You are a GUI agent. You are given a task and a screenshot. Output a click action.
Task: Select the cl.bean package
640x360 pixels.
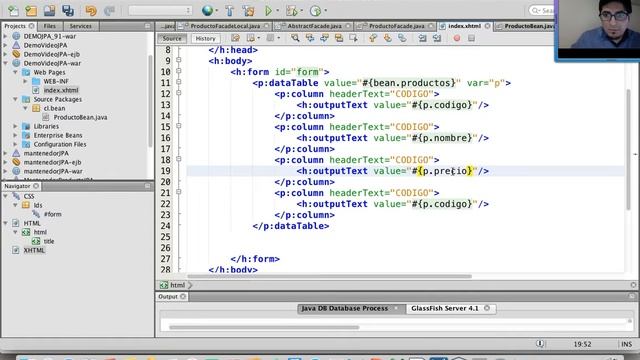point(54,108)
